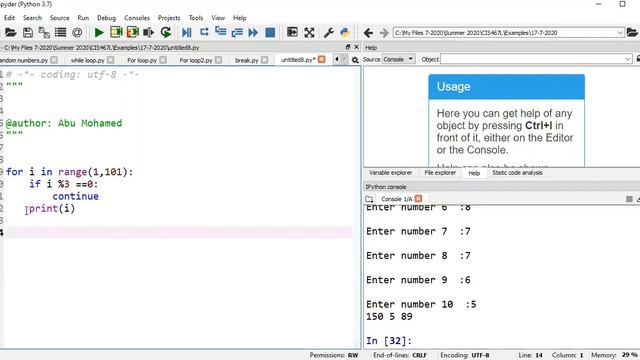Go back to previous directory
640x360 pixels.
point(368,33)
